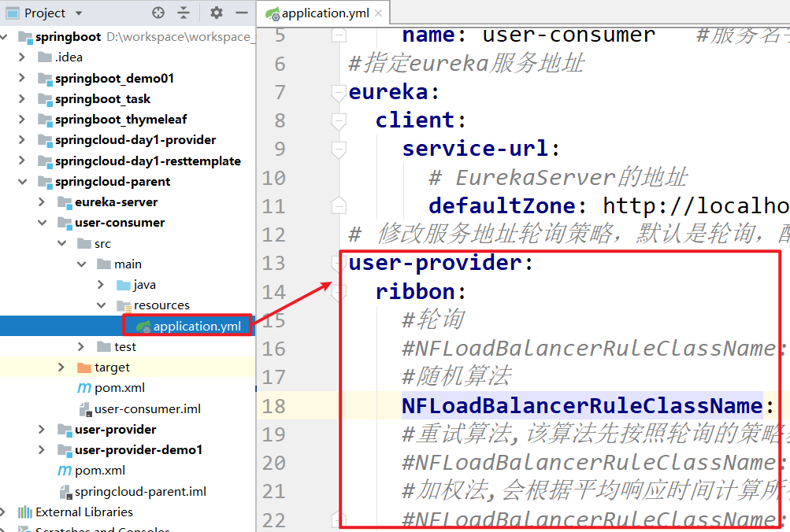
Task: Expand the java folder
Action: 101,285
